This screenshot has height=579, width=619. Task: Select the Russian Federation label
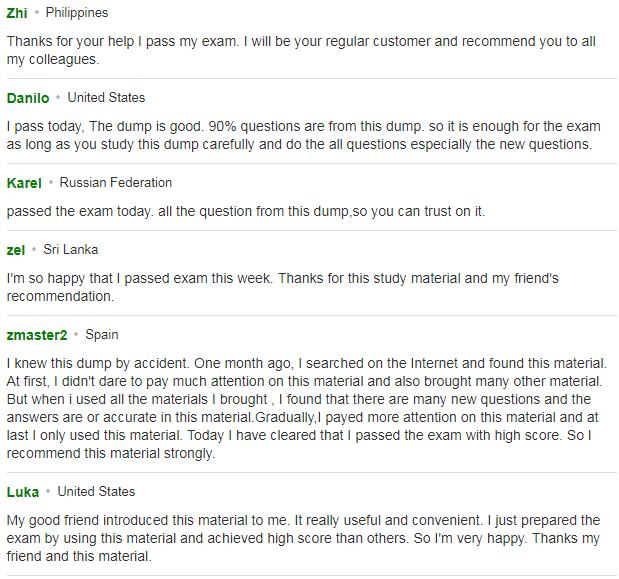(x=116, y=183)
